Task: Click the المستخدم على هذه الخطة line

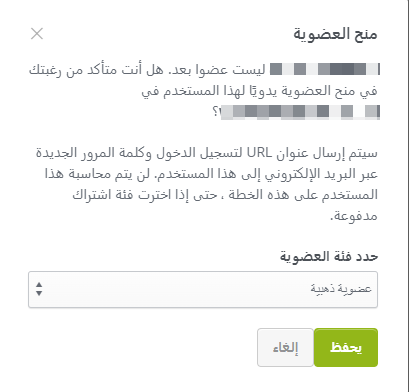Action: point(225,195)
